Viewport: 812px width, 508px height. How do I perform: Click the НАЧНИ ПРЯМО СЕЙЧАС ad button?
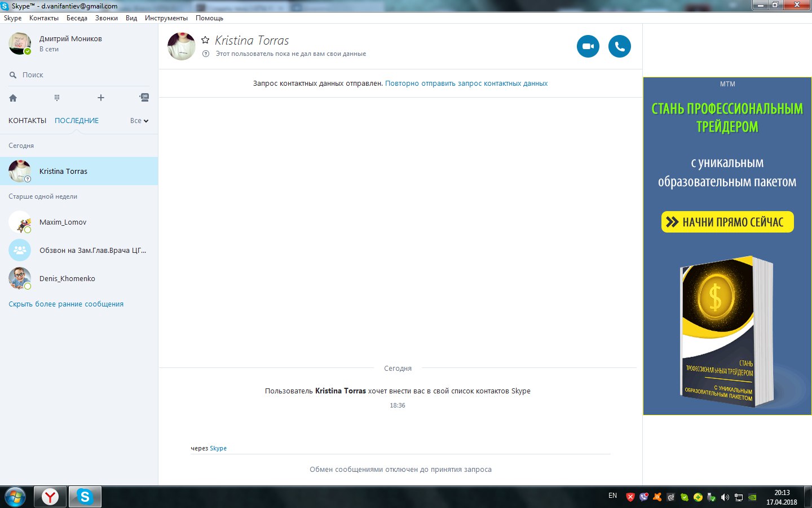tap(727, 222)
